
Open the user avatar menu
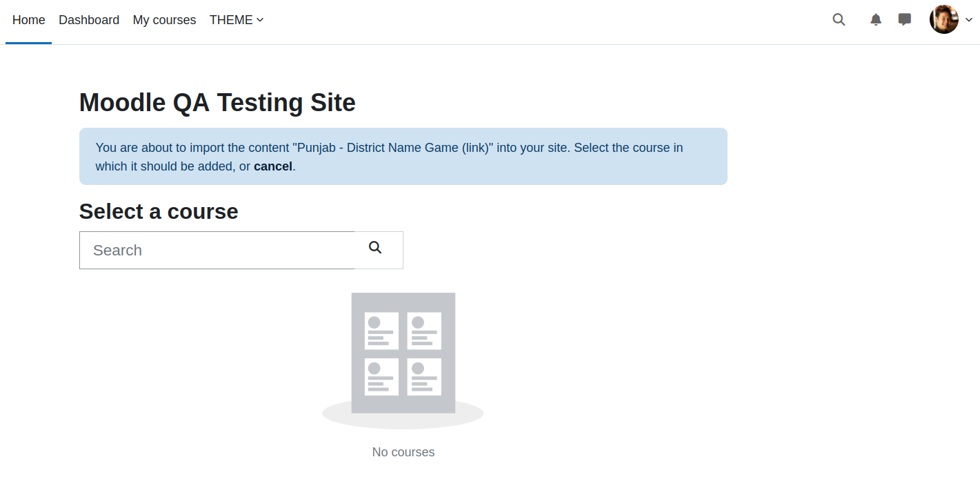point(944,19)
